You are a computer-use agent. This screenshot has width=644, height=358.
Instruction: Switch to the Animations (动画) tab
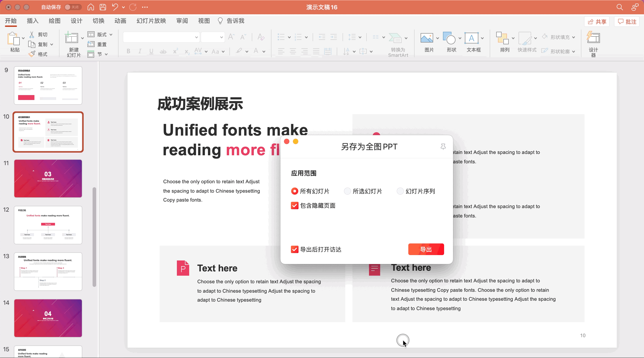(120, 21)
